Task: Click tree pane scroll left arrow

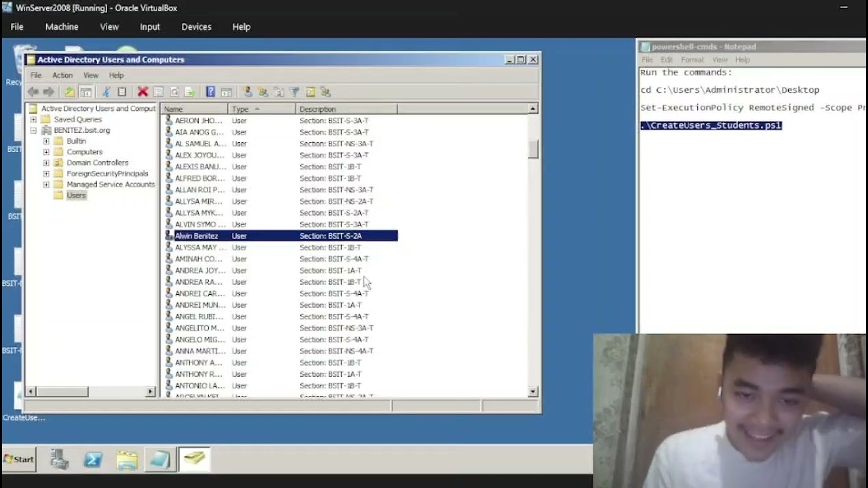Action: (x=31, y=392)
